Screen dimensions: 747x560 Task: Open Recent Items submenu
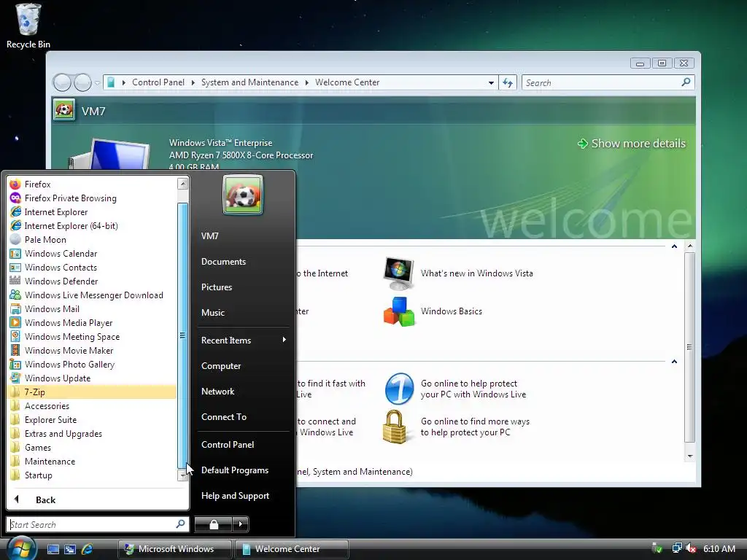pyautogui.click(x=243, y=340)
